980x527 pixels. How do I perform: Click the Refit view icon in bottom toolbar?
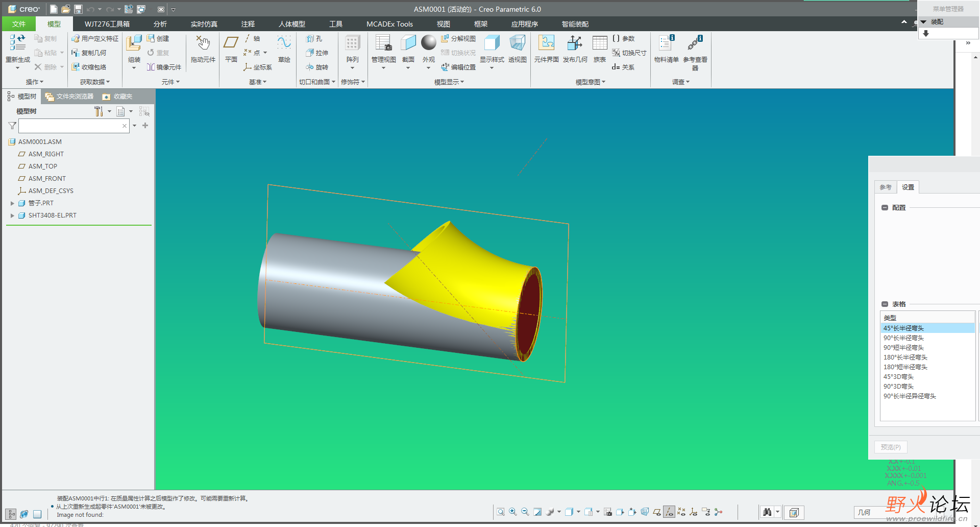(x=501, y=512)
